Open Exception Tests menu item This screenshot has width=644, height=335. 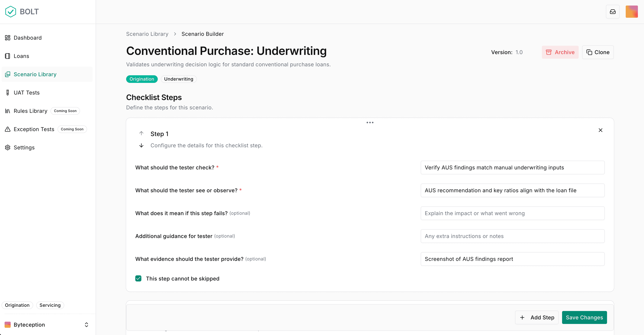click(47, 129)
